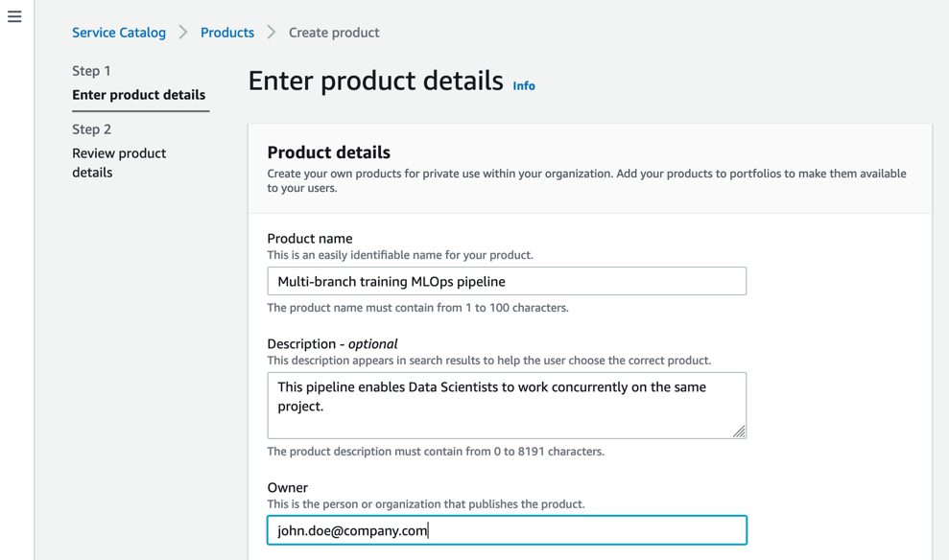The image size is (949, 560).
Task: Click the Product name field label
Action: [310, 238]
